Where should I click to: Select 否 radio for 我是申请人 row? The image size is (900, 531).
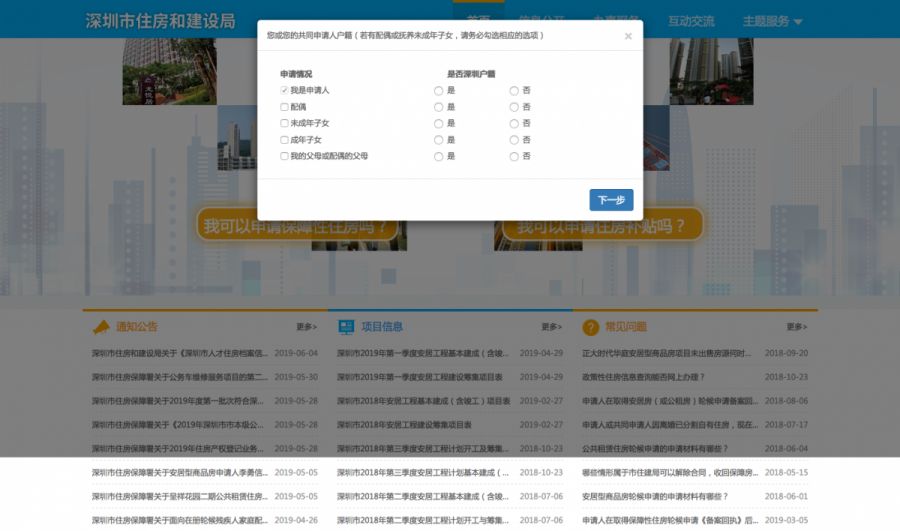514,90
